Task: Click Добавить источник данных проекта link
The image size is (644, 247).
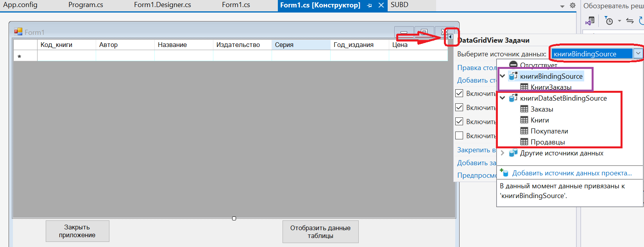Action: [x=572, y=173]
